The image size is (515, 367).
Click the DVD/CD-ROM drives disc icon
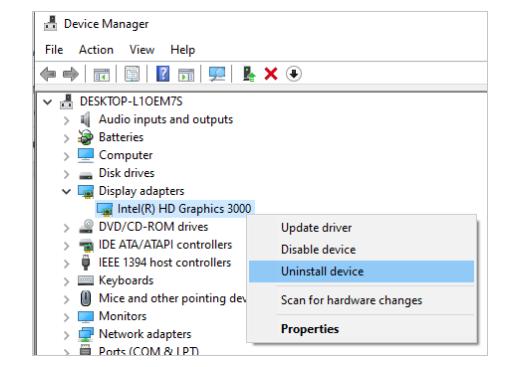click(86, 226)
